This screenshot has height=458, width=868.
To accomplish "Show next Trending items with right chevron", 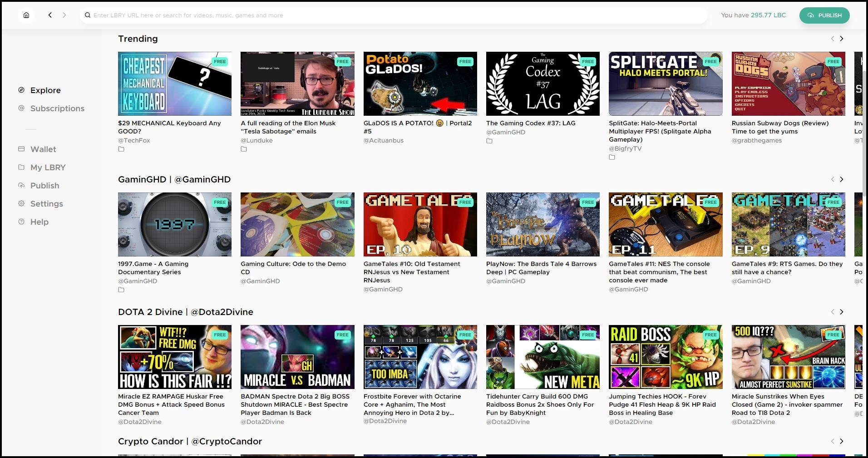I will pos(841,39).
